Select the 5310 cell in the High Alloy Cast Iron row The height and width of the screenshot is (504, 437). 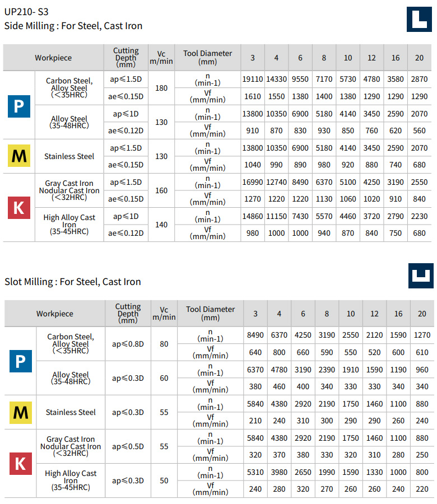click(255, 472)
